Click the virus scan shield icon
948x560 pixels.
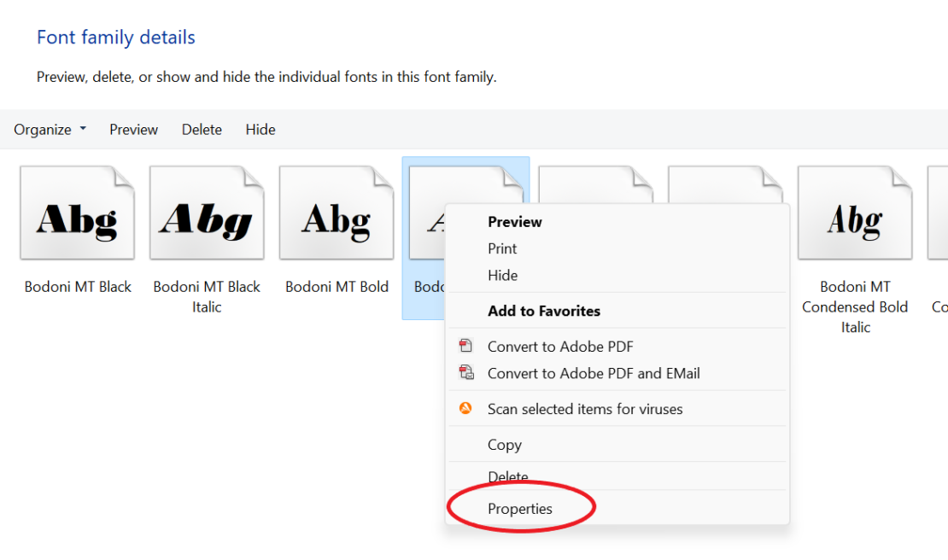(466, 408)
